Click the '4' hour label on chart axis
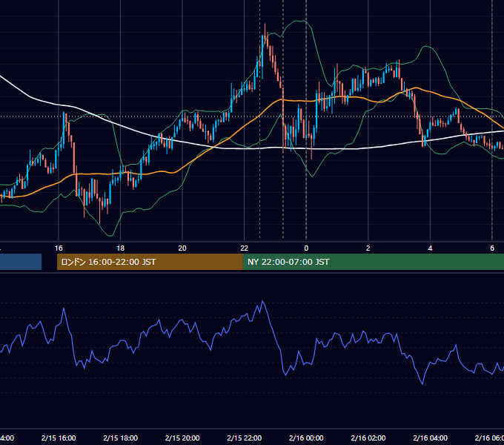The height and width of the screenshot is (445, 504). point(430,248)
